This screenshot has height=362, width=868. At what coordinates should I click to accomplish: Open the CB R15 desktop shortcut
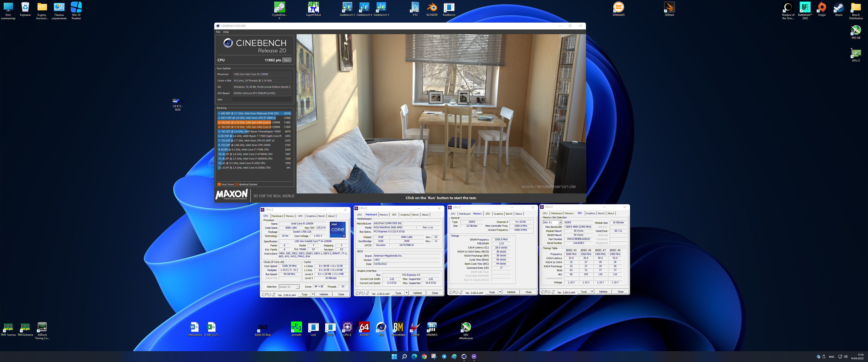point(177,104)
